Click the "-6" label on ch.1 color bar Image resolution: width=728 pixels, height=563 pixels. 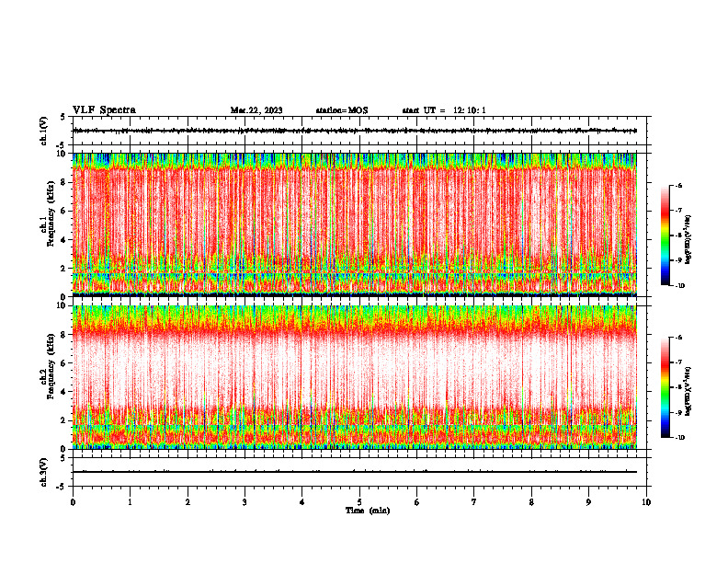(679, 186)
